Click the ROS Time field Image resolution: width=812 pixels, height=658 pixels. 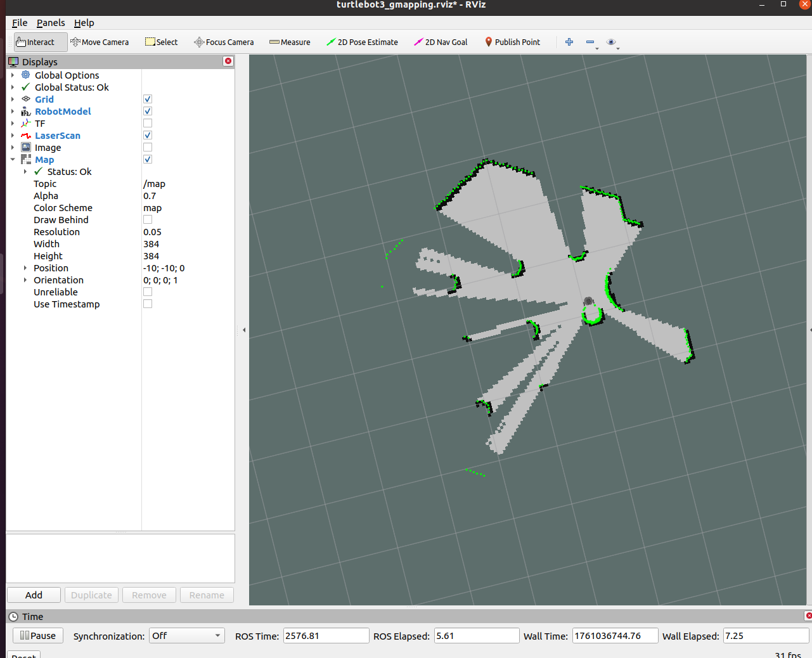(326, 636)
